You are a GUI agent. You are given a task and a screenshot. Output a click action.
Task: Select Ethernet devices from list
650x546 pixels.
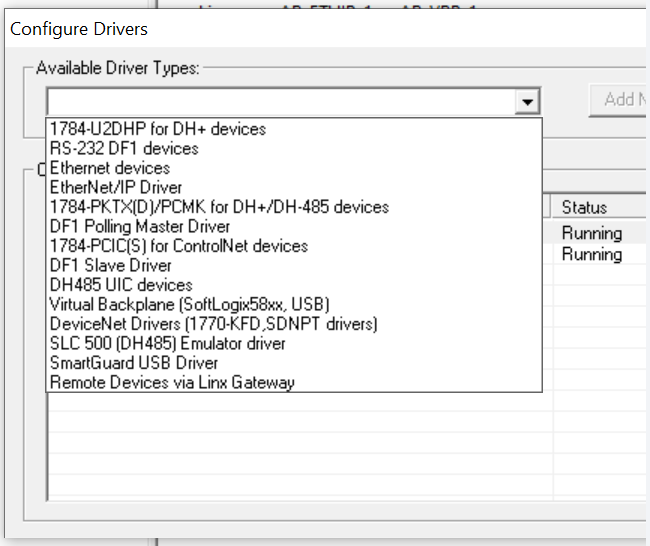click(x=294, y=168)
